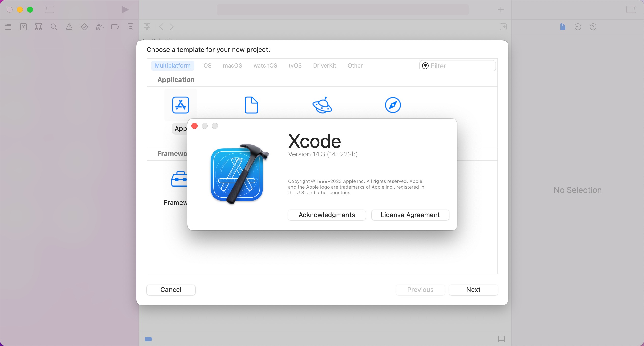Open the Report navigator list icon
This screenshot has height=346, width=644.
130,27
